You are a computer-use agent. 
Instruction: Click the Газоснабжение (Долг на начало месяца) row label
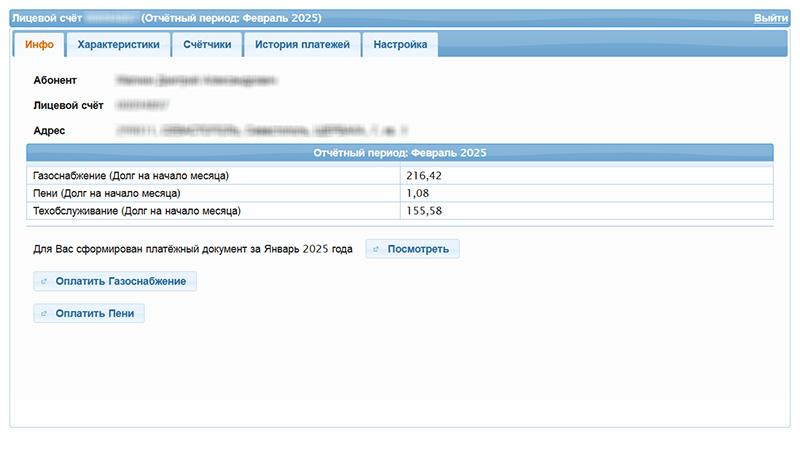[131, 176]
